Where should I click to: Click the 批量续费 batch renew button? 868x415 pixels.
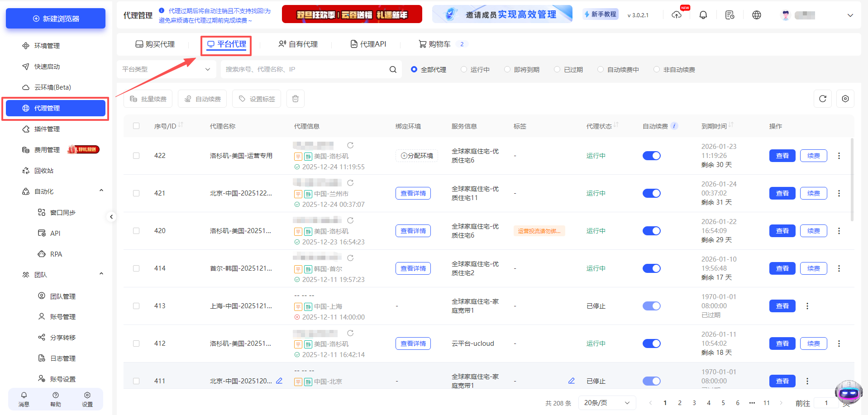(148, 98)
